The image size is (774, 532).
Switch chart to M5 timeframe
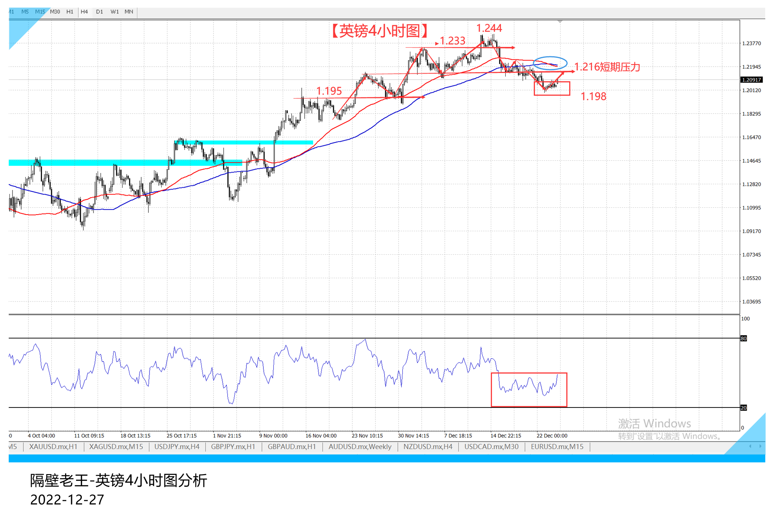(x=25, y=12)
